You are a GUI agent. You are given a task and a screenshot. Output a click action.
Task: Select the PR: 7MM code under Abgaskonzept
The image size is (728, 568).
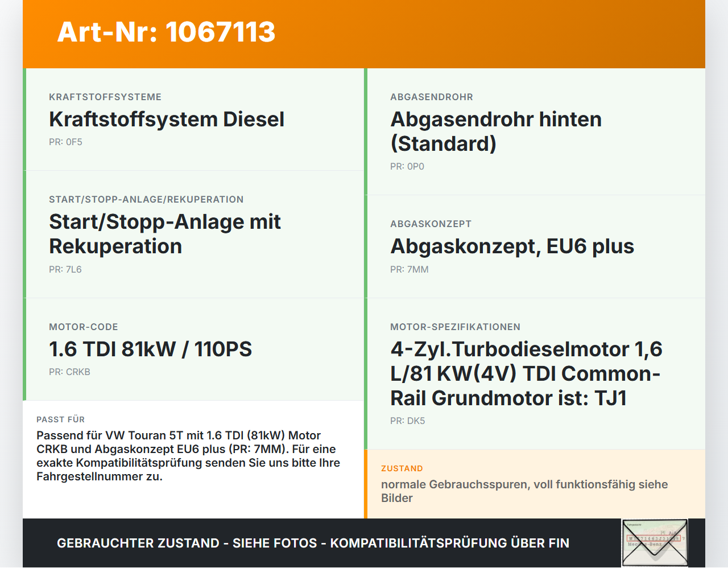point(409,270)
